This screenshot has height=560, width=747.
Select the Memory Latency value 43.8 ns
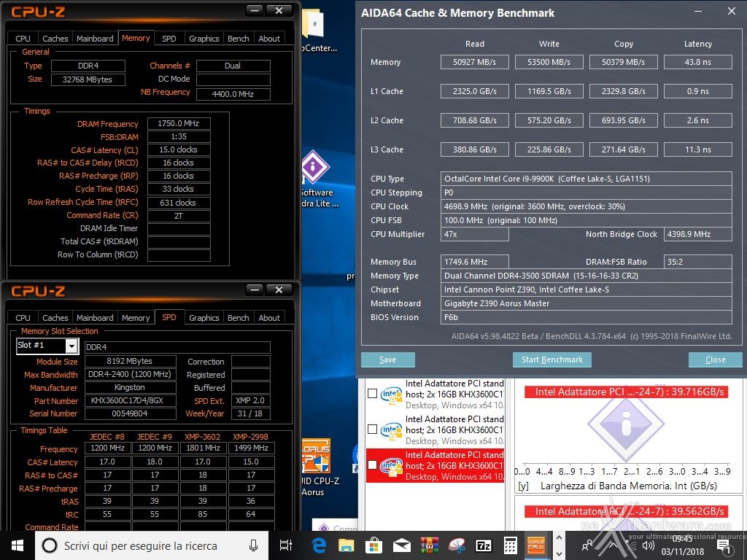point(697,62)
